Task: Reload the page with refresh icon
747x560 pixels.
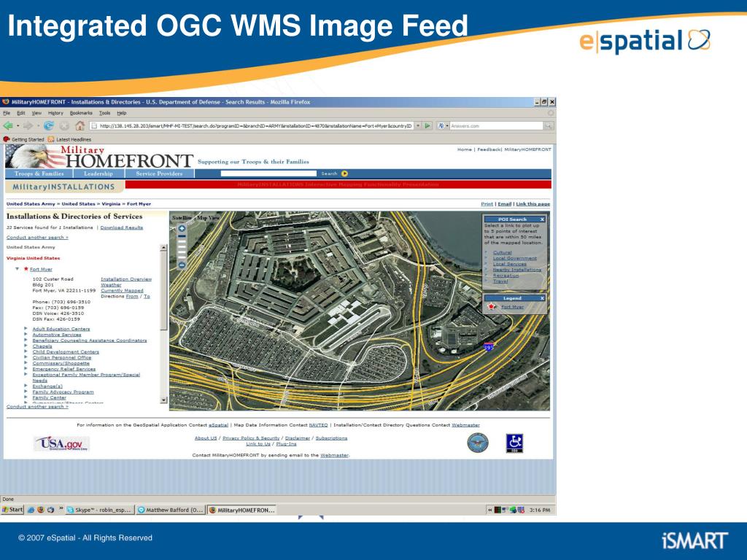Action: tap(49, 125)
